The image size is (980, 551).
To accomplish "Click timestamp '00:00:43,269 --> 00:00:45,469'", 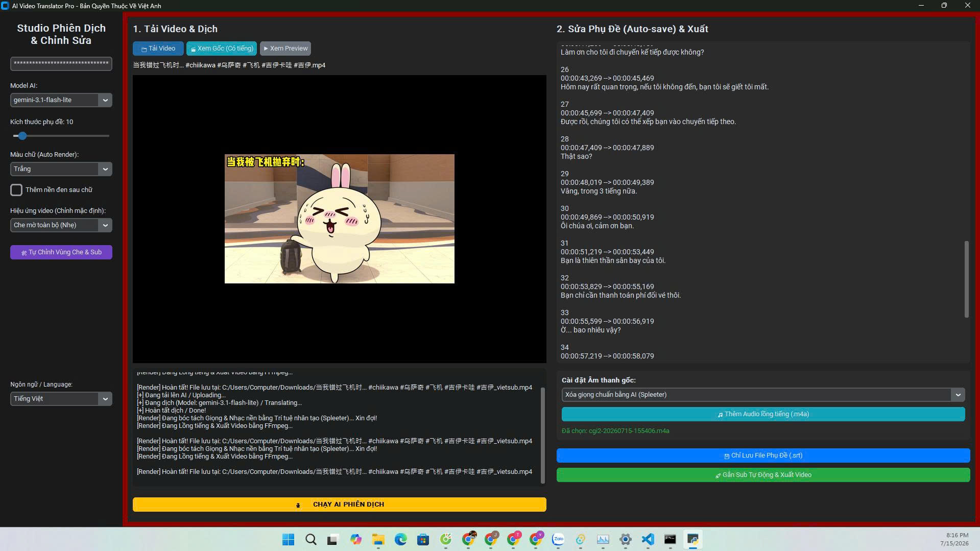I will 607,78.
